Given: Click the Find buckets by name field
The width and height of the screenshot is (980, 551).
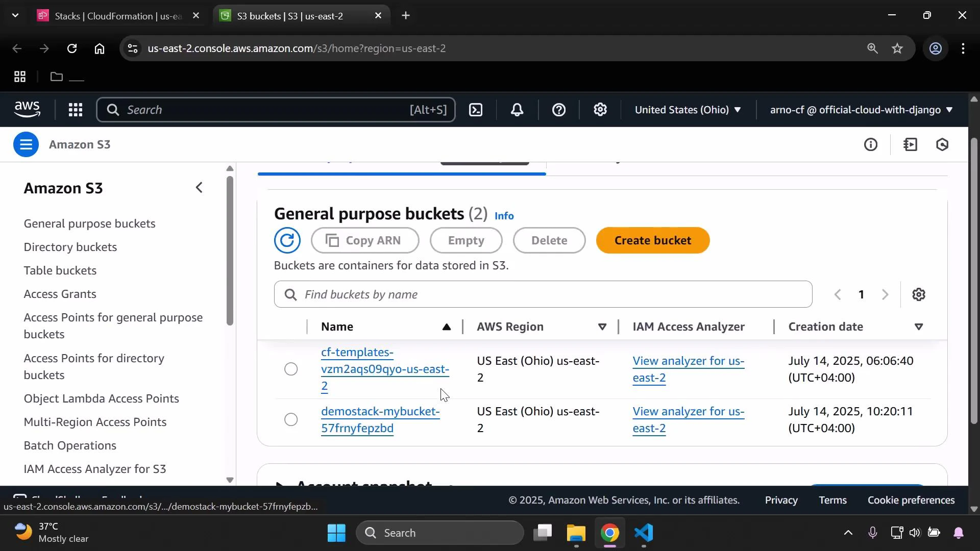Looking at the screenshot, I should tap(543, 294).
